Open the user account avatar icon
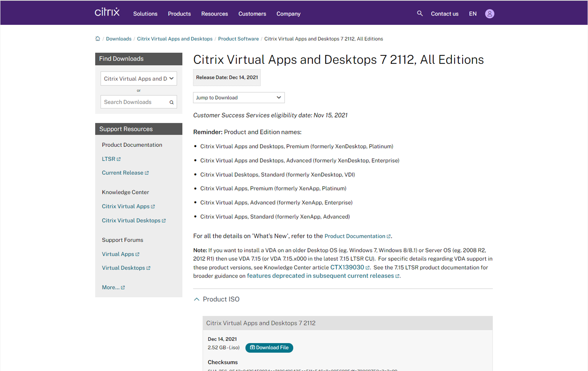The image size is (588, 371). point(489,14)
